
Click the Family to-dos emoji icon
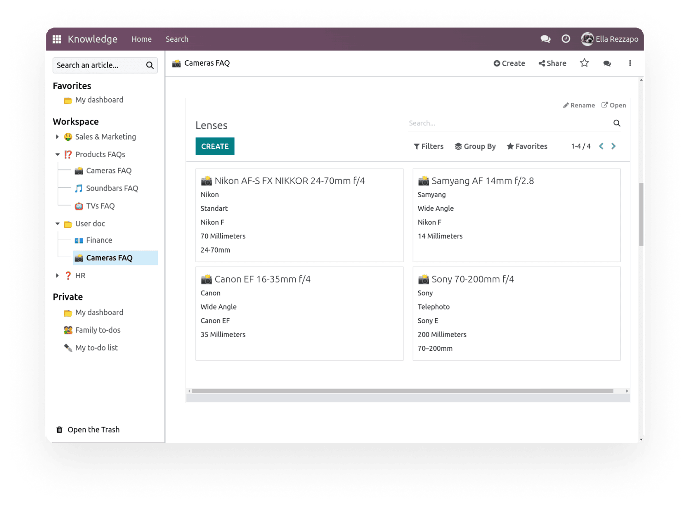[68, 330]
